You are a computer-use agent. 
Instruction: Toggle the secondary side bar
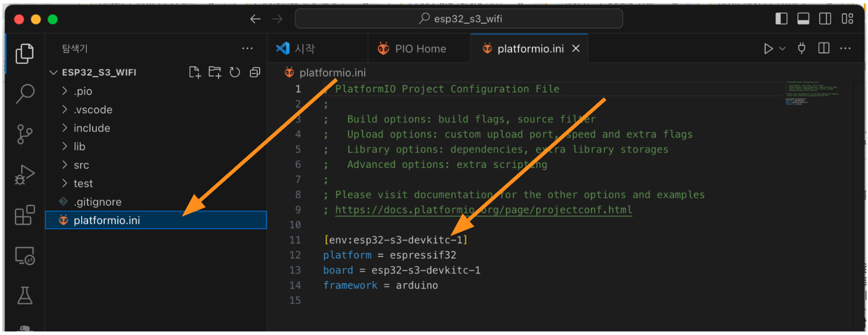tap(826, 19)
